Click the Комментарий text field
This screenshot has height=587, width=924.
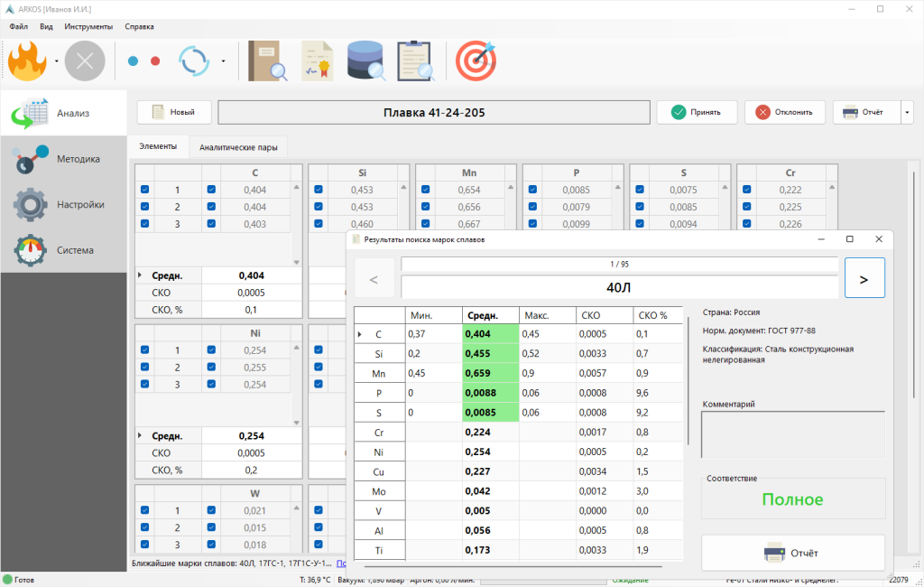tap(792, 434)
